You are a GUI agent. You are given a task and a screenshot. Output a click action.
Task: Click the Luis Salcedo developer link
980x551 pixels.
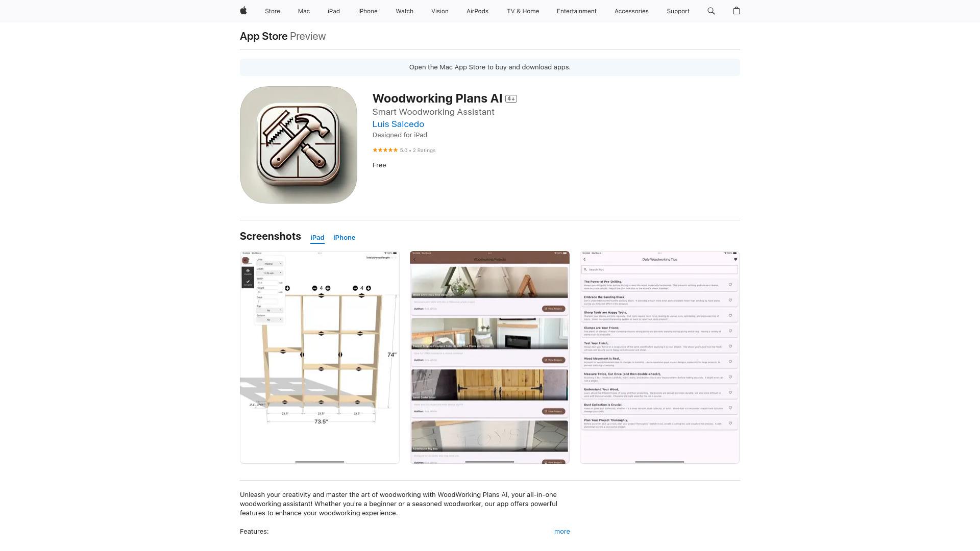click(x=398, y=123)
